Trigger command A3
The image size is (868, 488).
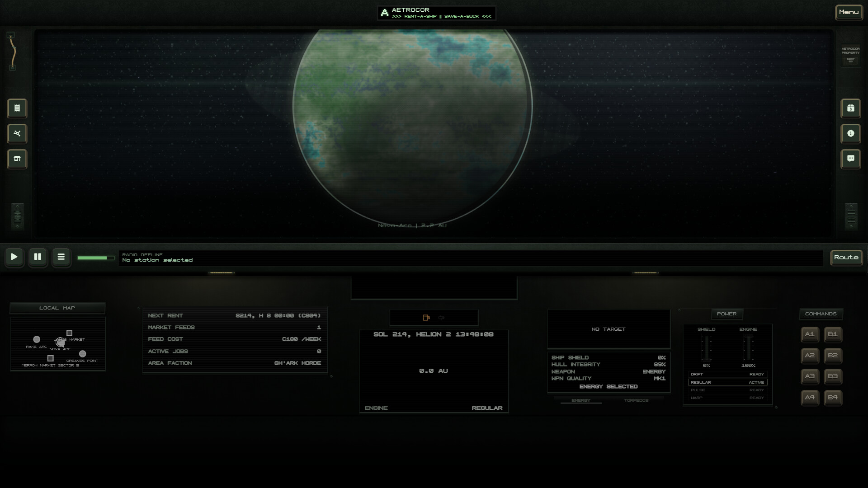[810, 376]
